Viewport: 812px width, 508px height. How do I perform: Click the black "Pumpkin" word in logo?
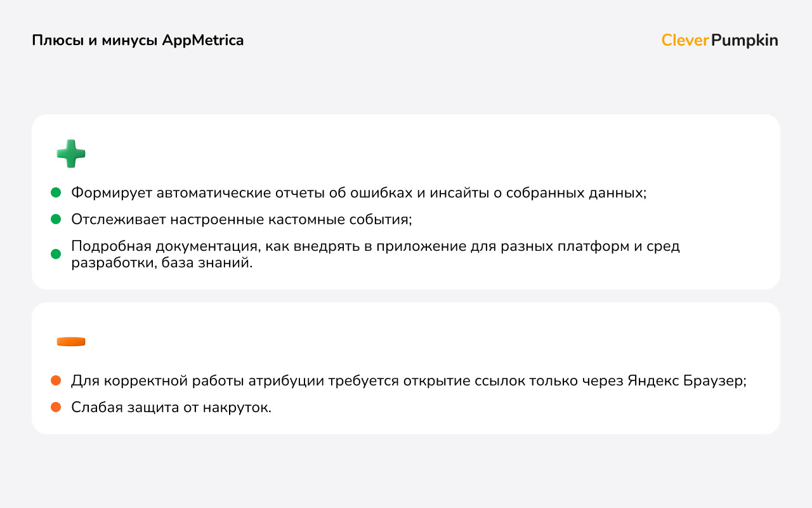(x=744, y=41)
